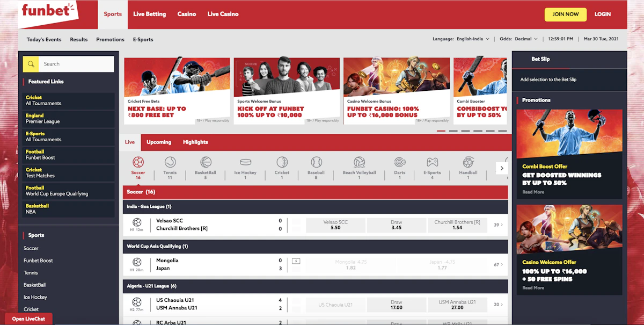Expand more sports with the right chevron arrow
Image resolution: width=644 pixels, height=325 pixels.
tap(501, 168)
